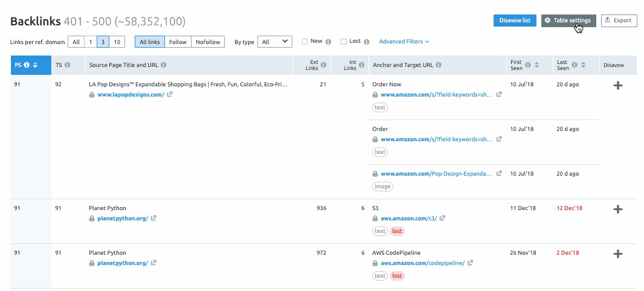Viewport: 644px width, 291px height.
Task: Expand Advanced Filters
Action: (404, 42)
